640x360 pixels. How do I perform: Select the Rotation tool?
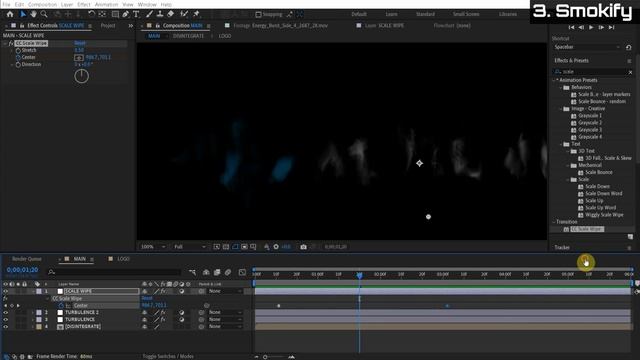pos(91,14)
